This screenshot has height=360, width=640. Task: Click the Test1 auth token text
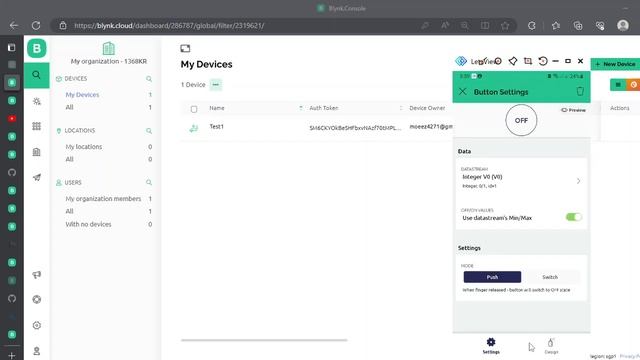[x=355, y=128]
